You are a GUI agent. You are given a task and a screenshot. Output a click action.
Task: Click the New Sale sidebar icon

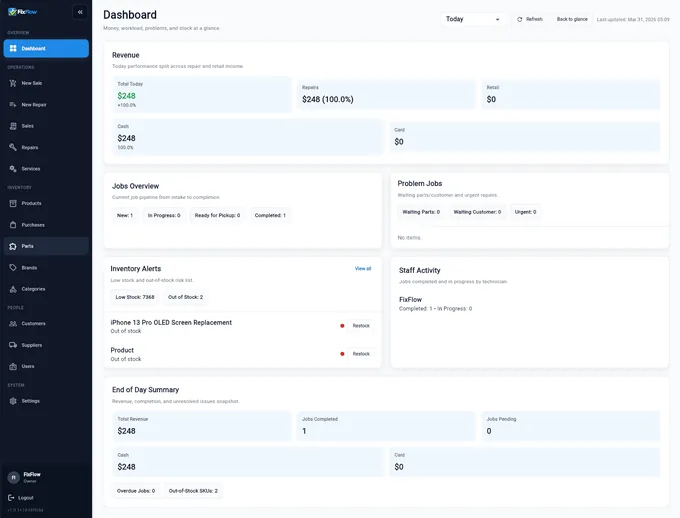tap(13, 83)
